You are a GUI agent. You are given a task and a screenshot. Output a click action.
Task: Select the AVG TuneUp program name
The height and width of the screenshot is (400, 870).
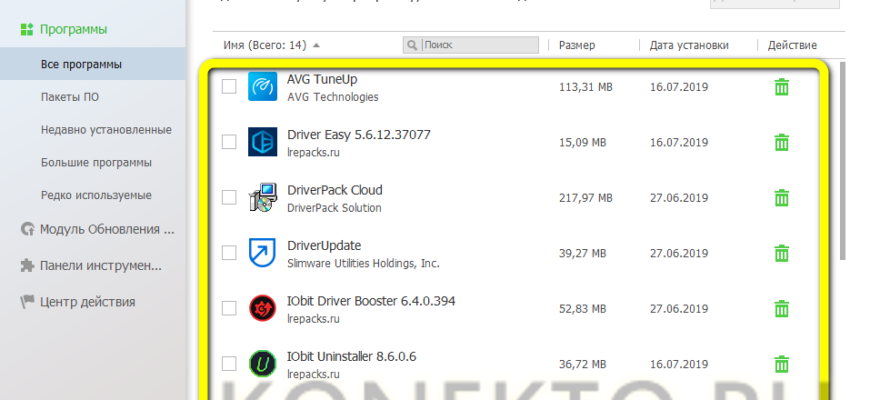[x=322, y=79]
